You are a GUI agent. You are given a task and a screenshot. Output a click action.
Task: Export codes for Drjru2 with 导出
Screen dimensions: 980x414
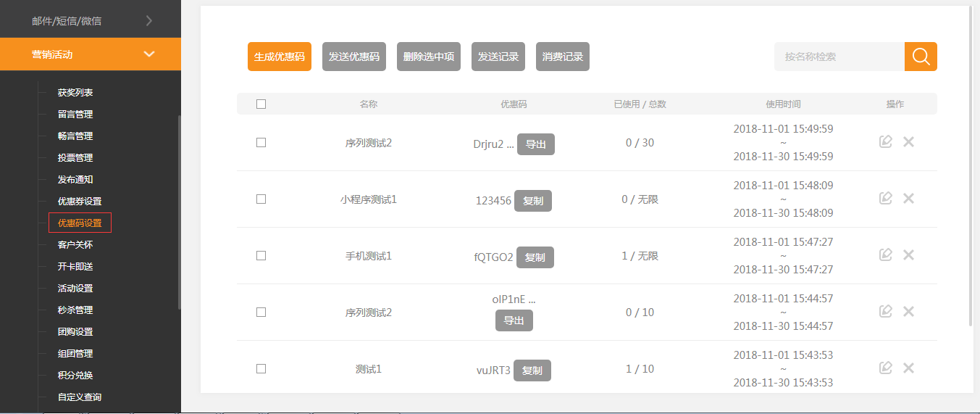pyautogui.click(x=536, y=144)
